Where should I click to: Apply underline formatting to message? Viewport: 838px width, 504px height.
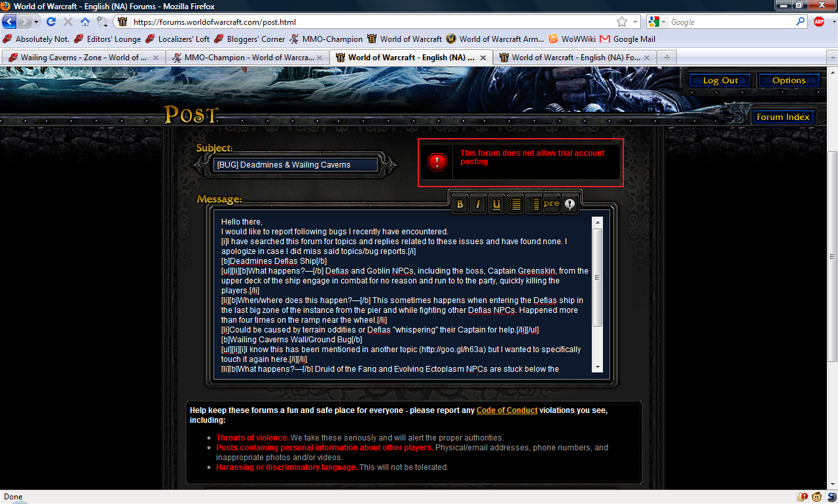496,204
